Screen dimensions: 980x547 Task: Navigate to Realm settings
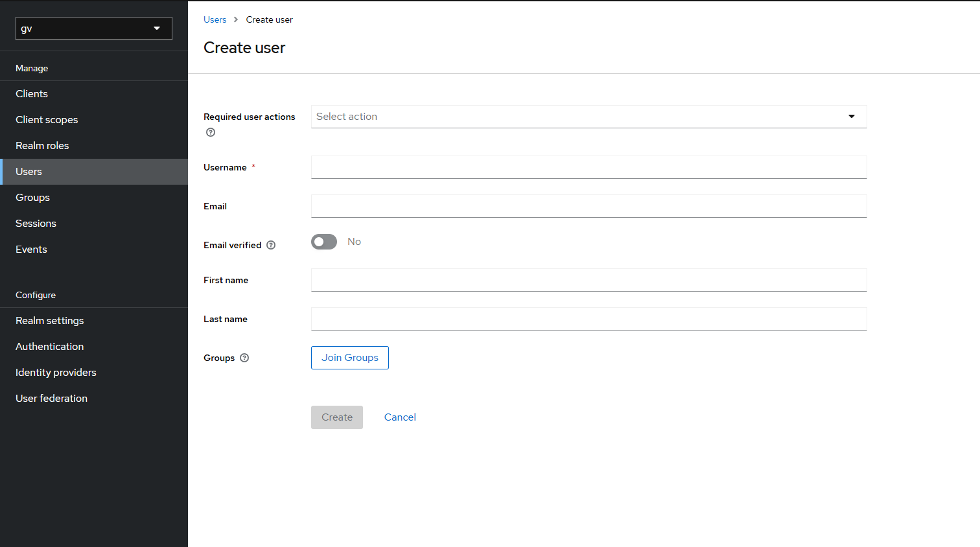point(50,321)
